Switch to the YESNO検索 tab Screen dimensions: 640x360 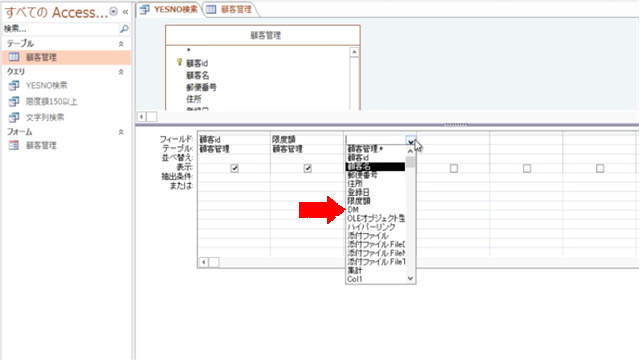tap(170, 9)
